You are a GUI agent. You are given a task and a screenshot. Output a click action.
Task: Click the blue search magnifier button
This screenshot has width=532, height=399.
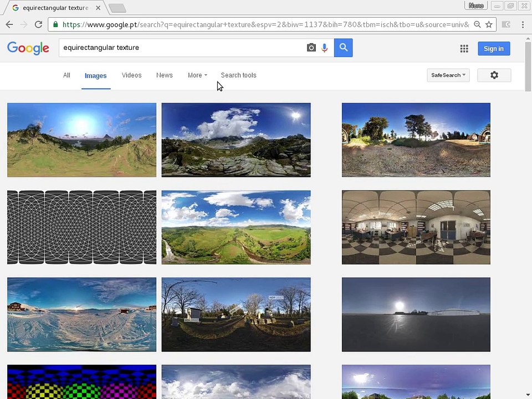coord(344,48)
